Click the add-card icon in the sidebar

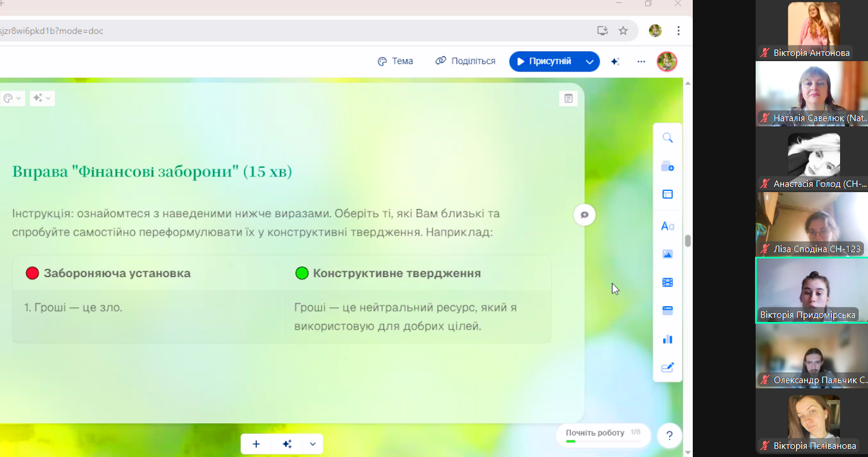click(667, 166)
